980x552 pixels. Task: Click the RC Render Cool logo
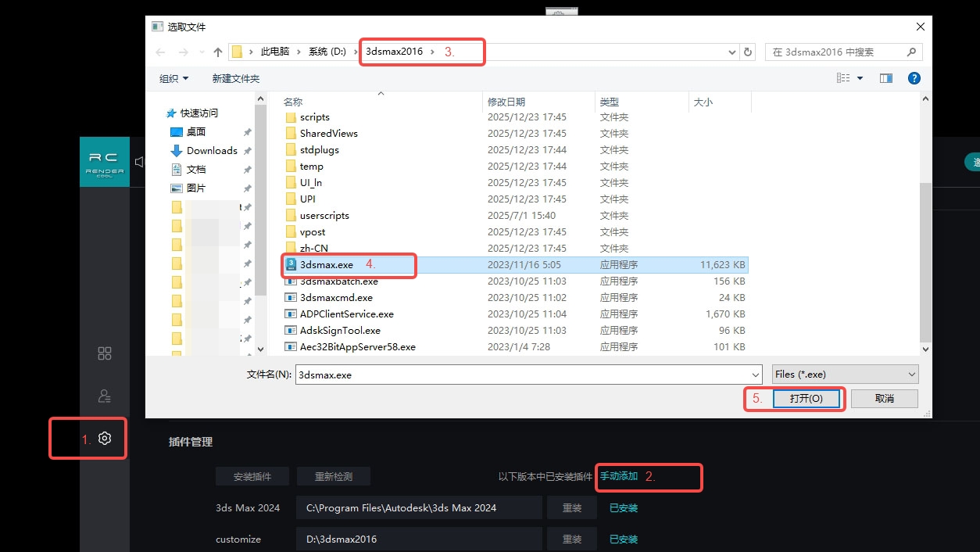105,162
